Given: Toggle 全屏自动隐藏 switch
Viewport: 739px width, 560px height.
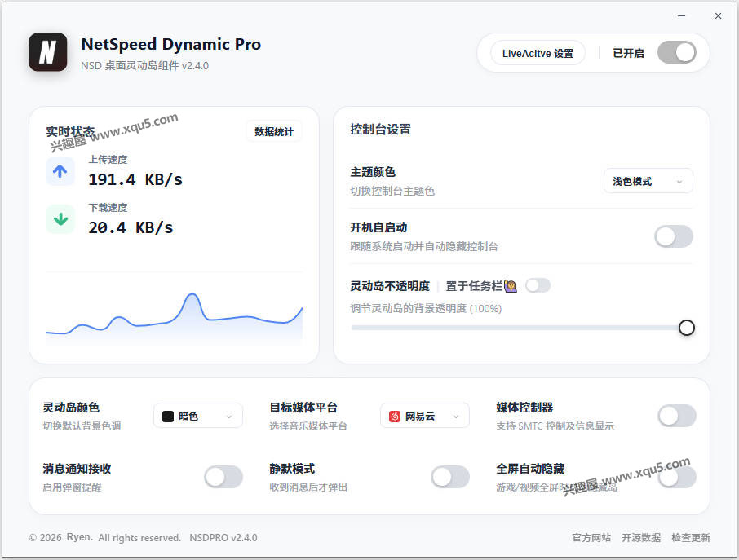Looking at the screenshot, I should tap(677, 477).
